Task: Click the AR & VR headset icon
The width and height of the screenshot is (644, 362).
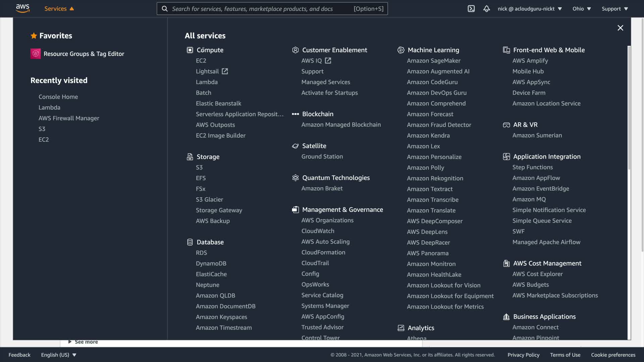Action: pos(506,125)
